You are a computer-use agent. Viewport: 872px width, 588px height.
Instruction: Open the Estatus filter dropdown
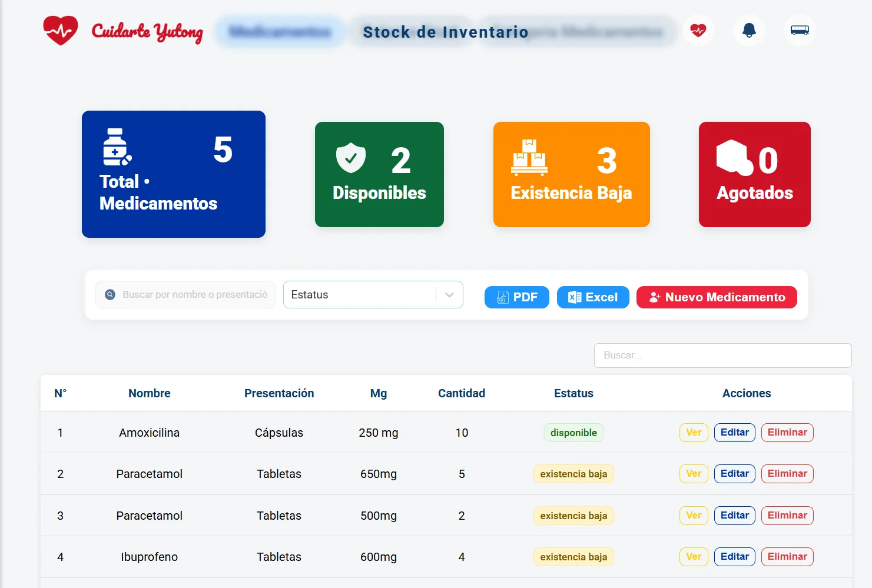(x=373, y=294)
